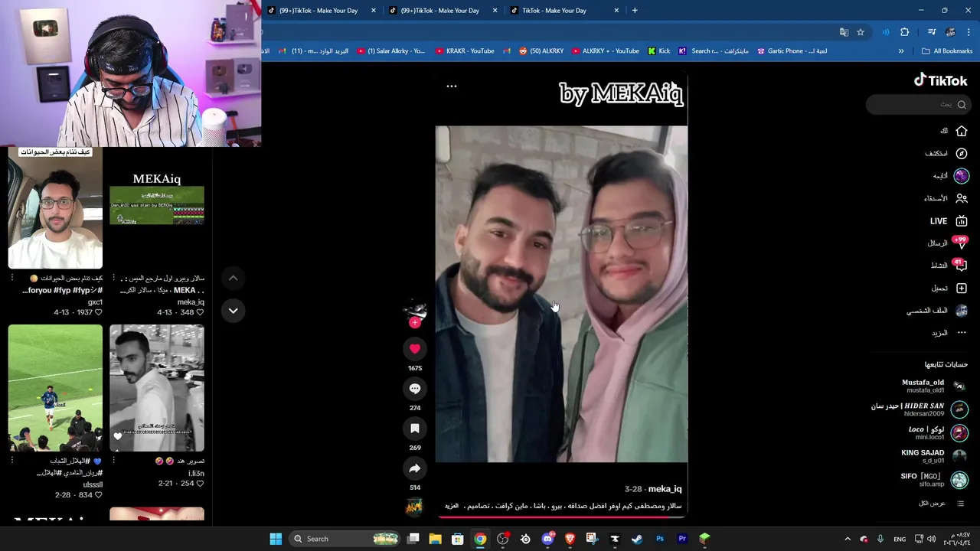Viewport: 980px width, 551px height.
Task: Open the Windows Start menu
Action: (276, 539)
